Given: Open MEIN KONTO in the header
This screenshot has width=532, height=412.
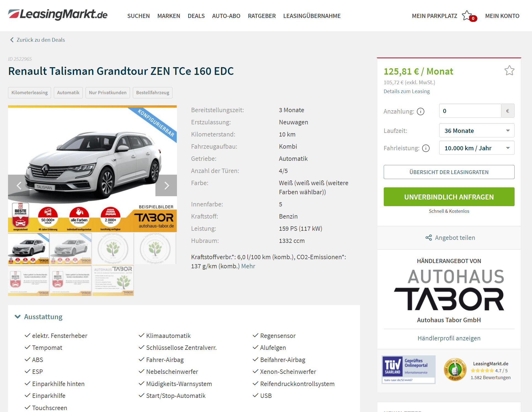Looking at the screenshot, I should coord(502,16).
